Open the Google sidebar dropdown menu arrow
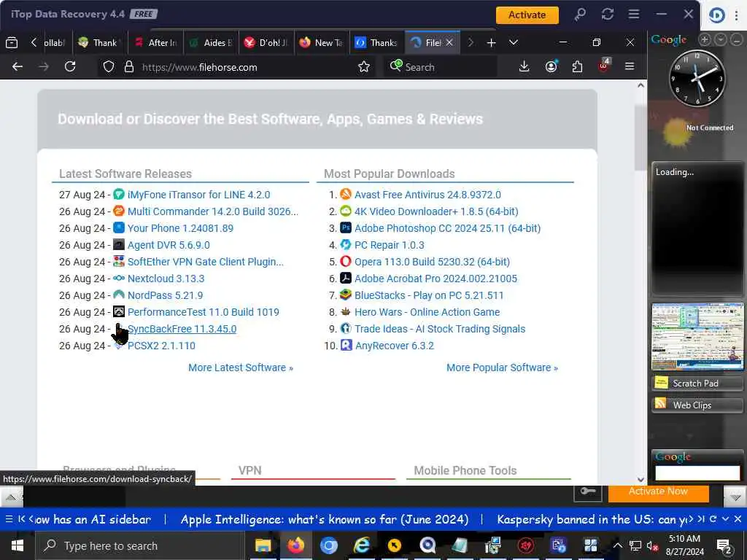Image resolution: width=747 pixels, height=560 pixels. [721, 40]
